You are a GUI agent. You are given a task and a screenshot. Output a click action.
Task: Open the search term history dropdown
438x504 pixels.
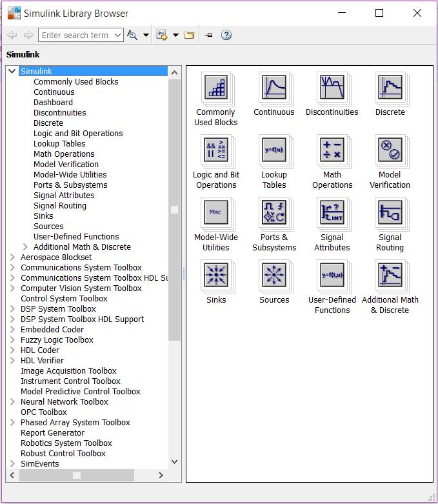(118, 35)
